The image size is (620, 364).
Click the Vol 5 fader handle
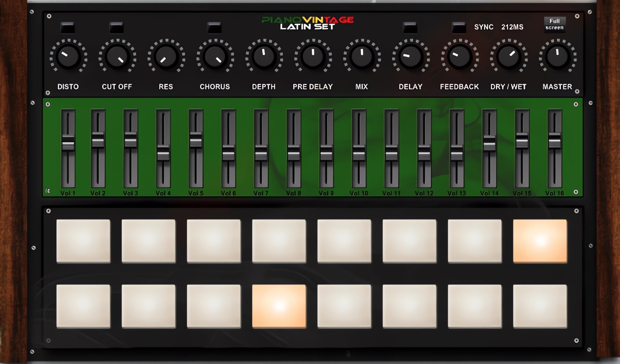[x=196, y=140]
